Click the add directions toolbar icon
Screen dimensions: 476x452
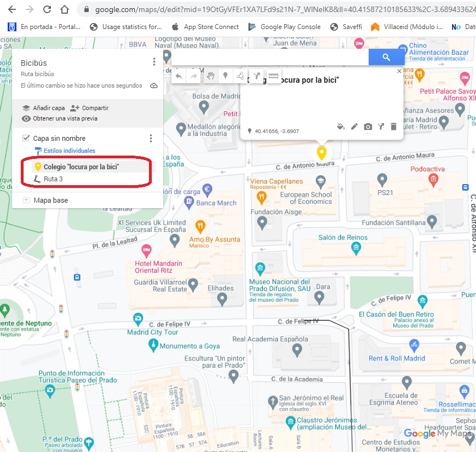pos(256,76)
